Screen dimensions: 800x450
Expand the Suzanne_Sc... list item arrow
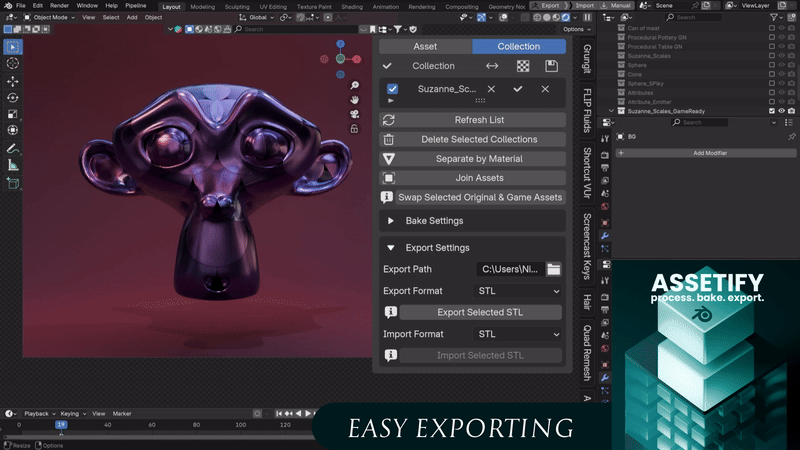(x=391, y=101)
